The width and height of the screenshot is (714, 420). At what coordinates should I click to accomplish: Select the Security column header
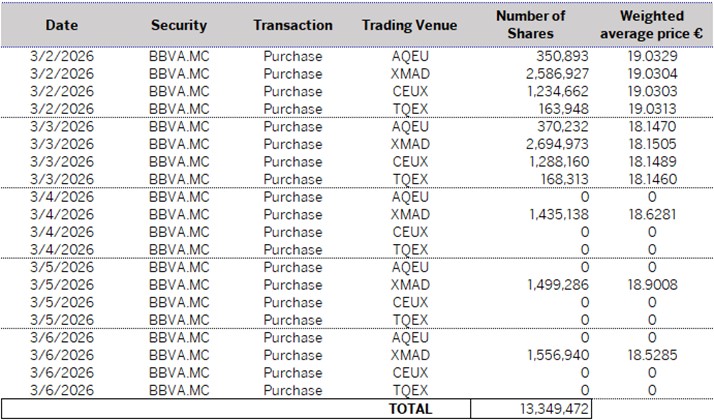click(178, 25)
